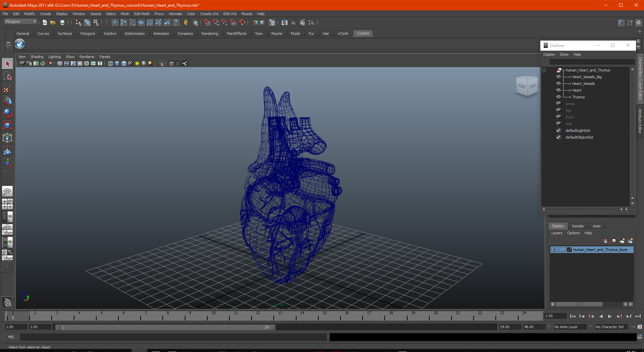644x352 pixels.
Task: Open the Create UVs menu
Action: (209, 14)
